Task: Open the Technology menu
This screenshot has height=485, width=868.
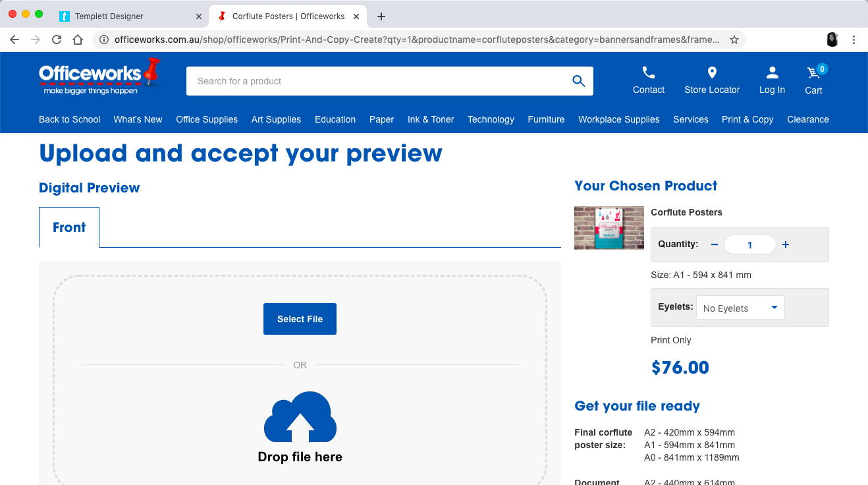Action: pos(491,119)
